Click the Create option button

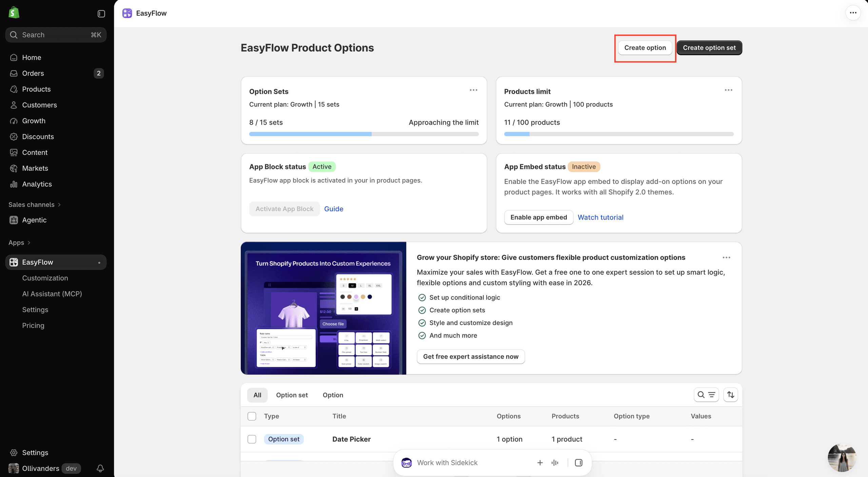coord(645,48)
